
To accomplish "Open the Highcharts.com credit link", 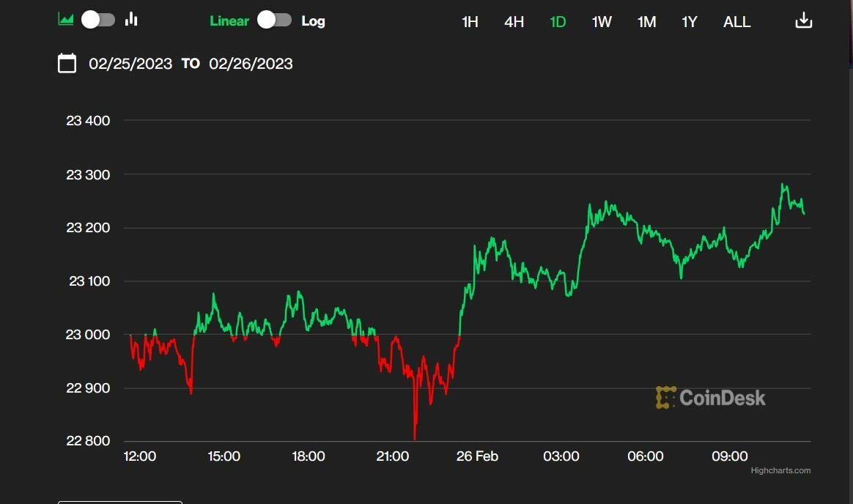I will pos(780,470).
